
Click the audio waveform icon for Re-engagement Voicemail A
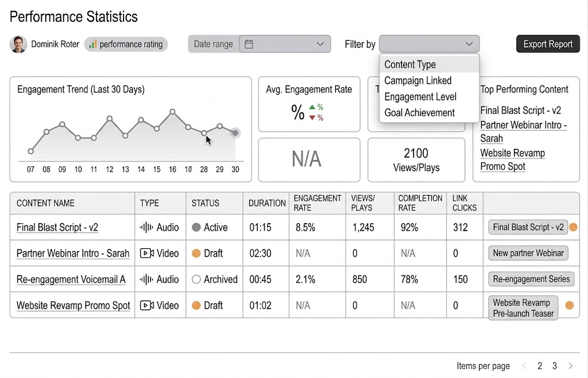146,279
